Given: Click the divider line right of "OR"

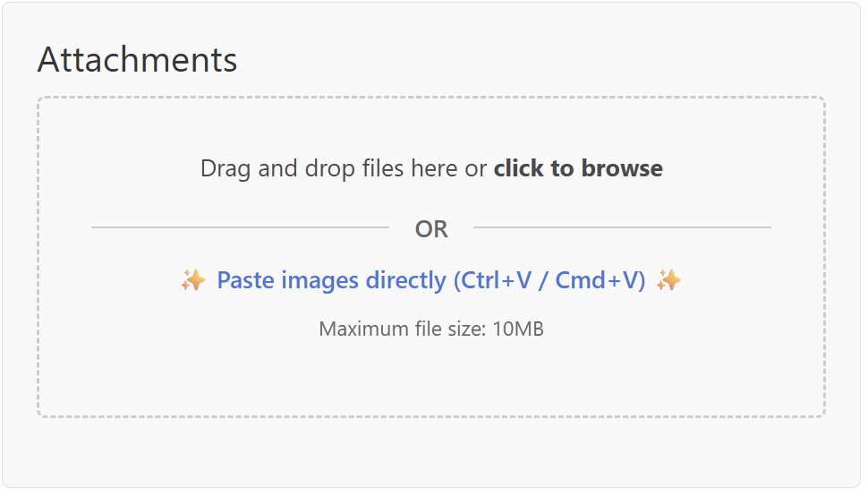Looking at the screenshot, I should coord(622,227).
